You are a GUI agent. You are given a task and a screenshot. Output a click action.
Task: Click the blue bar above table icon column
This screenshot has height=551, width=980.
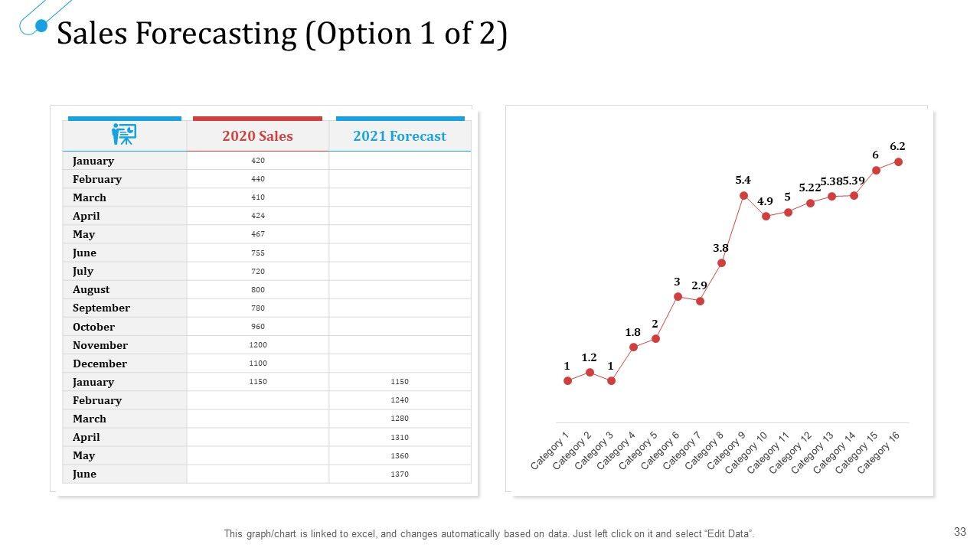[x=124, y=119]
